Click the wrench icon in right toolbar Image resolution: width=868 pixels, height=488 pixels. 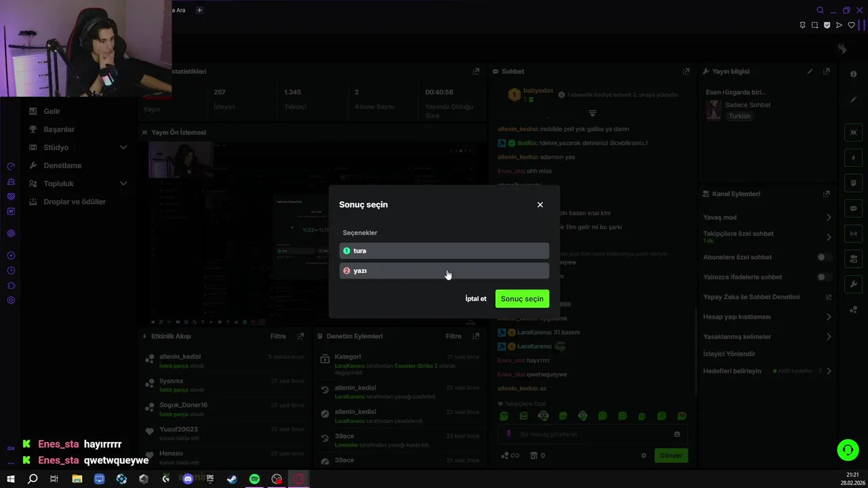(853, 284)
